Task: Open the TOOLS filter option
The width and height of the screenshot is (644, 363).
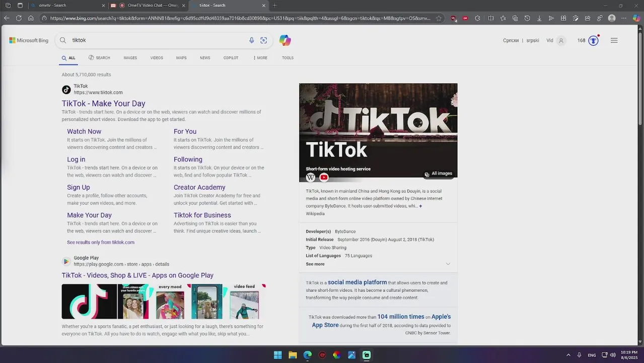Action: tap(288, 58)
